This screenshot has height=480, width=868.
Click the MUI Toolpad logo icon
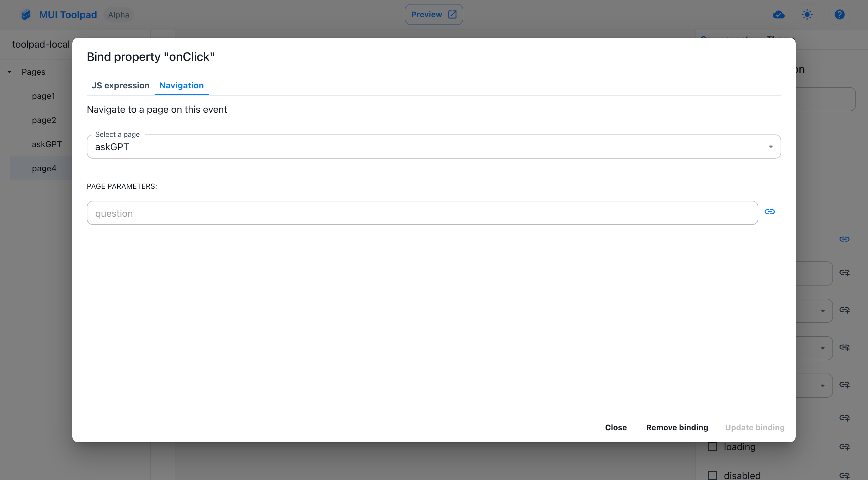[26, 14]
